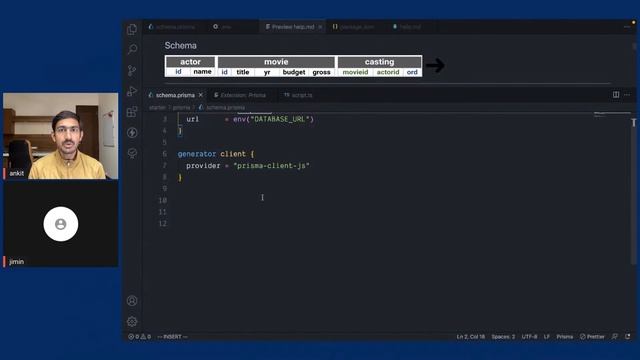Click the actor table header in schema image
Viewport: 640px width, 360px height.
(190, 62)
